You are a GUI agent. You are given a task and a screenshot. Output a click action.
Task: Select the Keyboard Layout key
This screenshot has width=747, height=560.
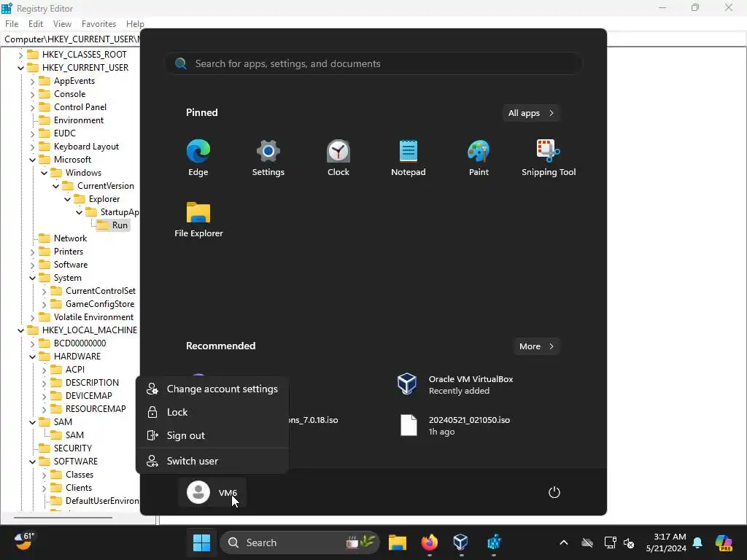click(x=86, y=147)
